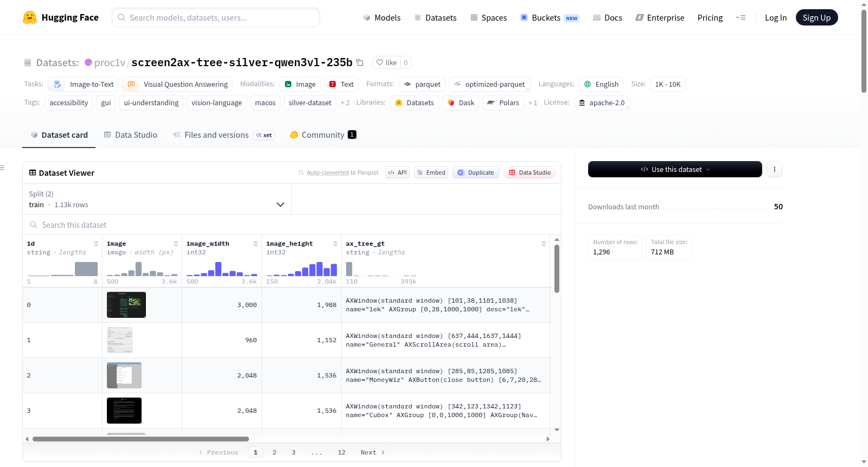Click the Log In link

(x=776, y=17)
